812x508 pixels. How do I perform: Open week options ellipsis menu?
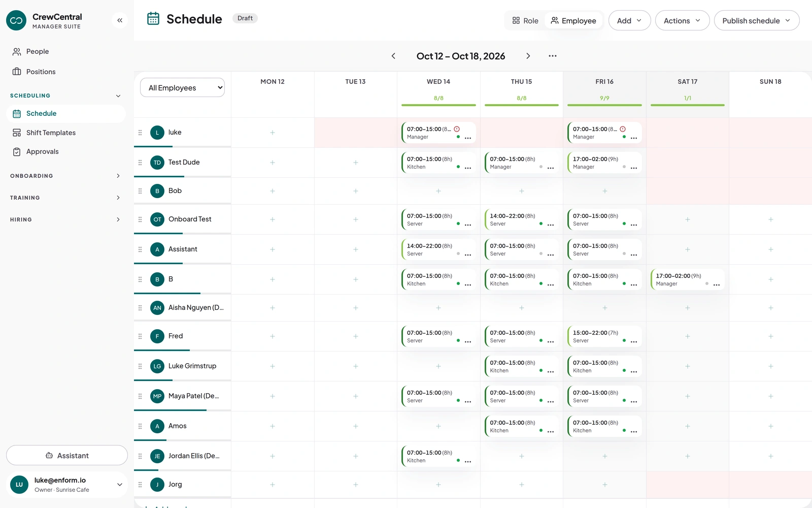click(553, 56)
